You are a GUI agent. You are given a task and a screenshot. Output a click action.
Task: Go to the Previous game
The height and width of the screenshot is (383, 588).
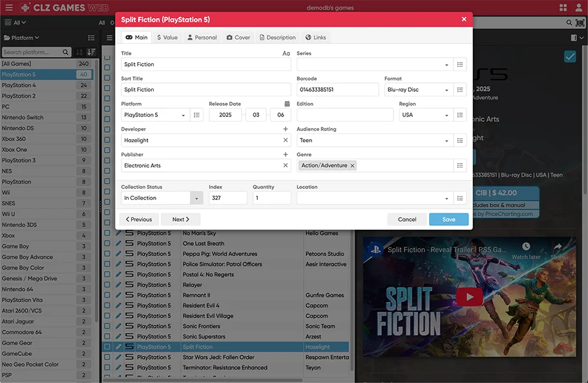click(x=139, y=219)
